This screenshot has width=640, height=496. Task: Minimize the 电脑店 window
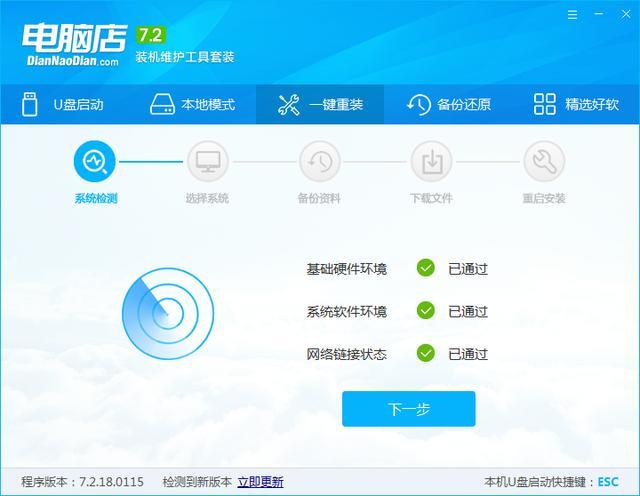(599, 14)
